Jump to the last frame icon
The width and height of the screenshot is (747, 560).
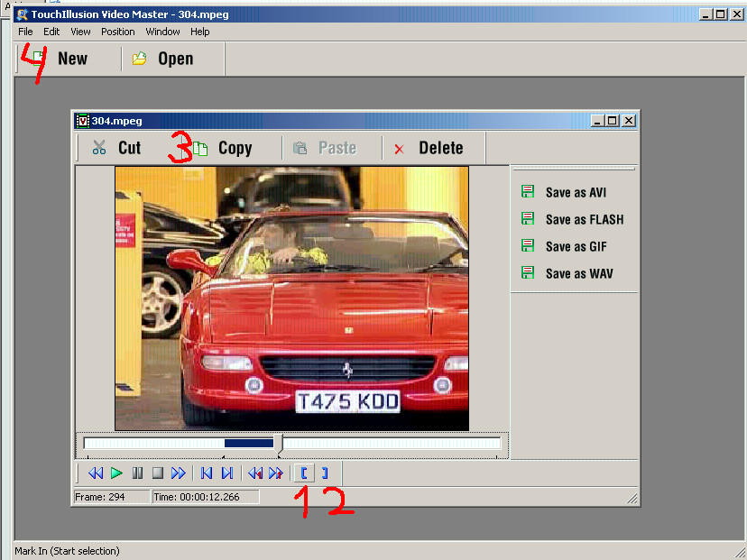point(227,473)
